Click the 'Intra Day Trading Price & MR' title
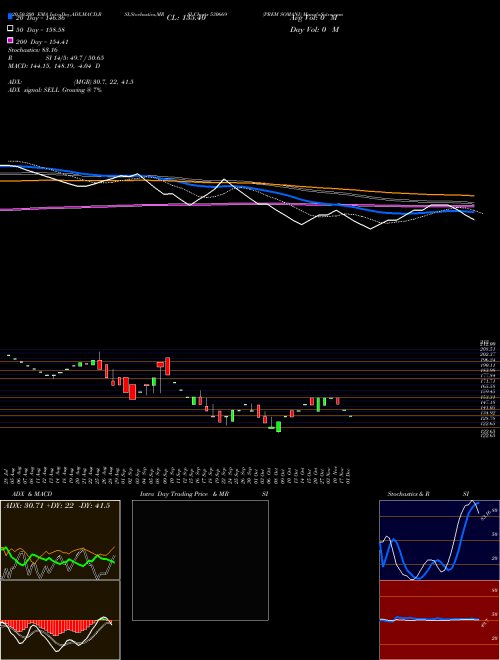The width and height of the screenshot is (500, 660). [184, 494]
